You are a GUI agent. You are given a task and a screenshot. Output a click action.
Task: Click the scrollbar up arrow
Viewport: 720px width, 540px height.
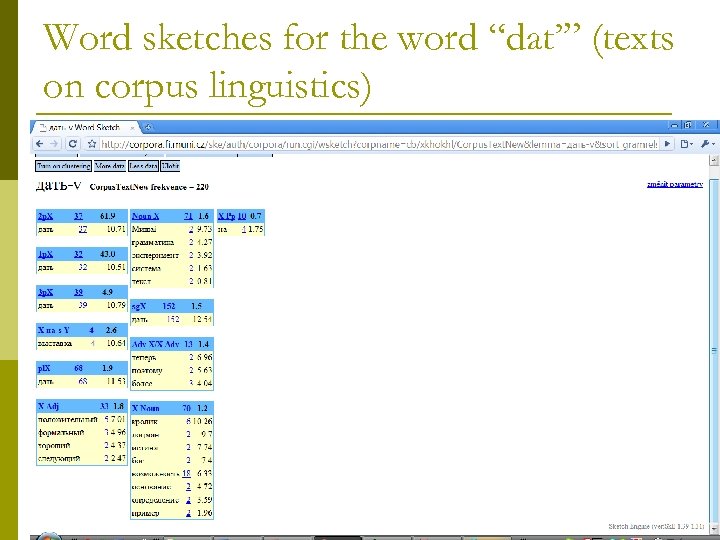[714, 160]
